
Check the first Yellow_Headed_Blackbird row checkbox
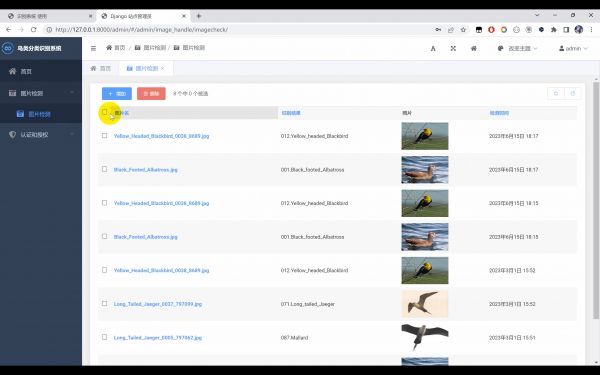pyautogui.click(x=104, y=135)
